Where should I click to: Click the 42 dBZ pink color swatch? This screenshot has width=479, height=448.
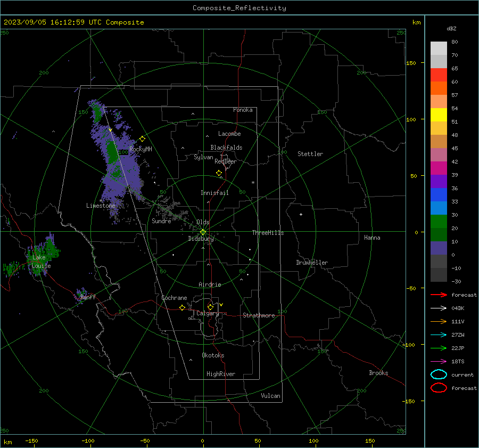pos(439,154)
